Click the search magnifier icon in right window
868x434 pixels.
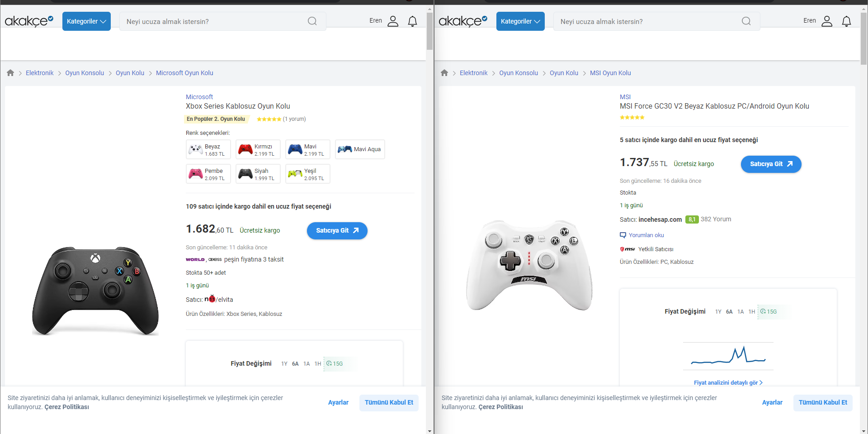(x=746, y=21)
